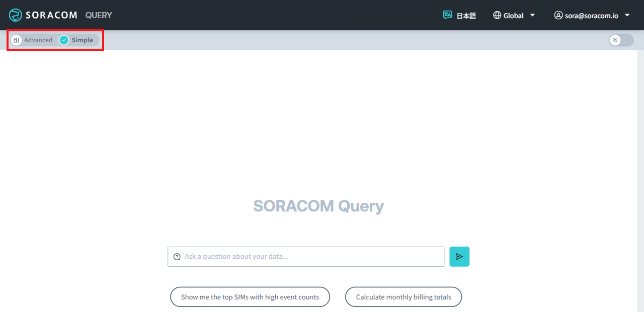
Task: Click the translate icon beside 日本語
Action: point(447,15)
